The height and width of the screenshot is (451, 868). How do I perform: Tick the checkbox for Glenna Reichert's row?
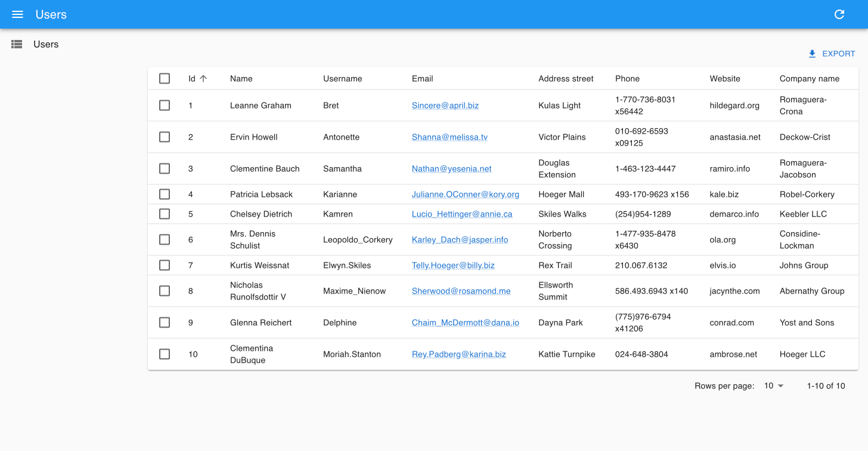coord(165,322)
